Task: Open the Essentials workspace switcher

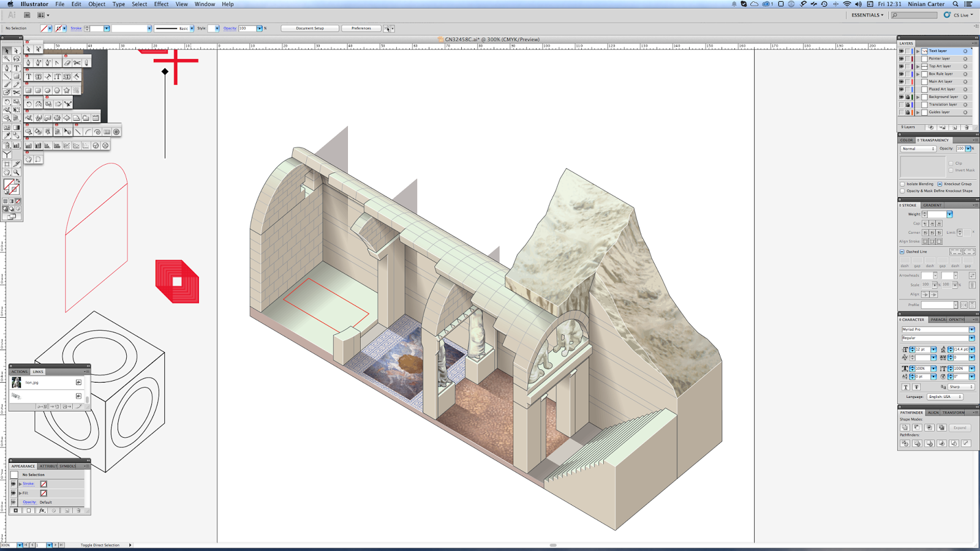Action: tap(867, 15)
